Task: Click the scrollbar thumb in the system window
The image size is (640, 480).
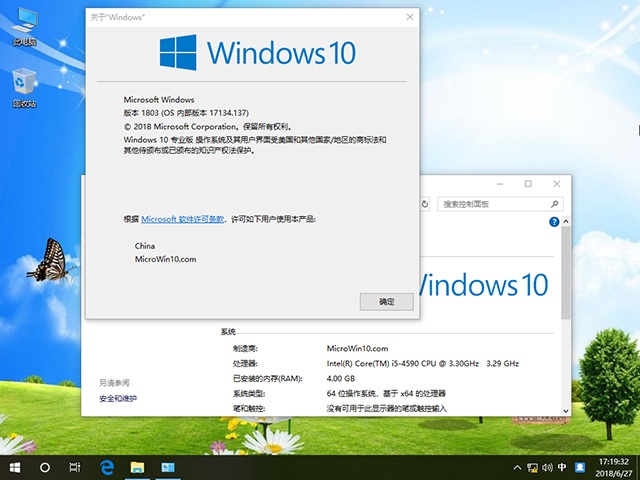Action: click(x=566, y=272)
